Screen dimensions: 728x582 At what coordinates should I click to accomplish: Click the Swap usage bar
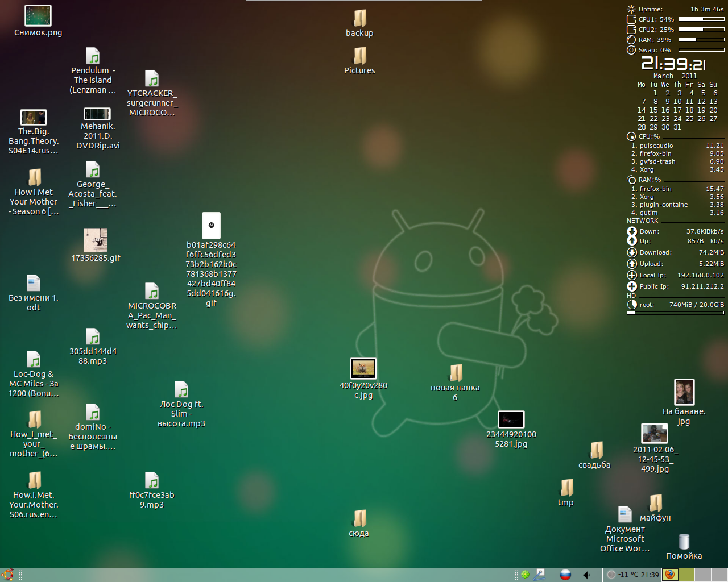(x=701, y=50)
